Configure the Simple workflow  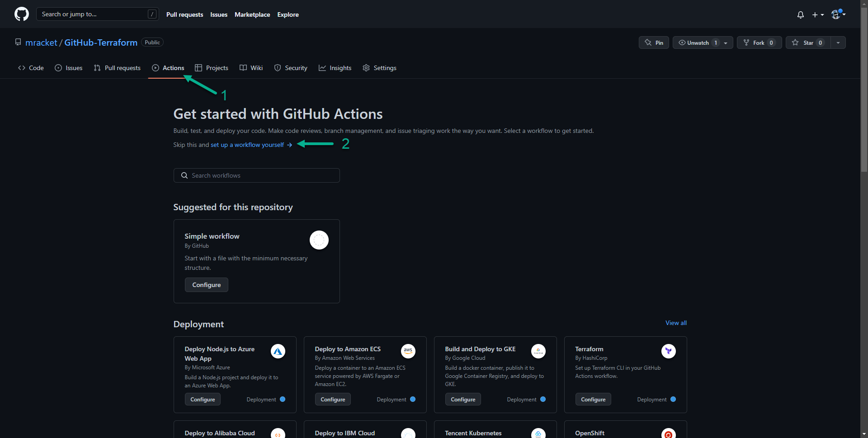tap(206, 285)
